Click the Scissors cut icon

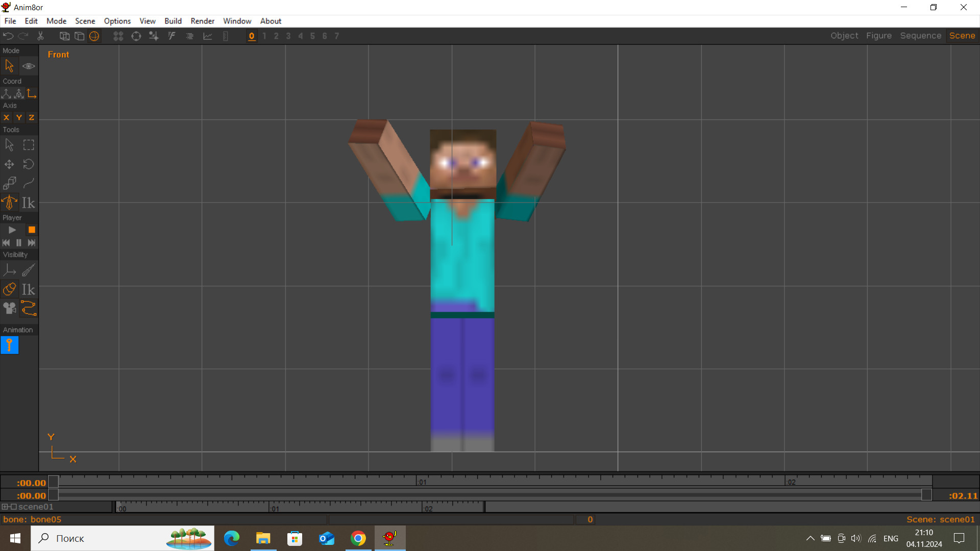point(40,36)
